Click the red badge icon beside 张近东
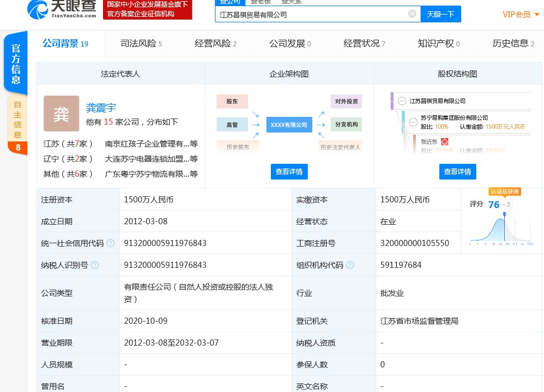Image resolution: width=544 pixels, height=392 pixels. tap(444, 141)
